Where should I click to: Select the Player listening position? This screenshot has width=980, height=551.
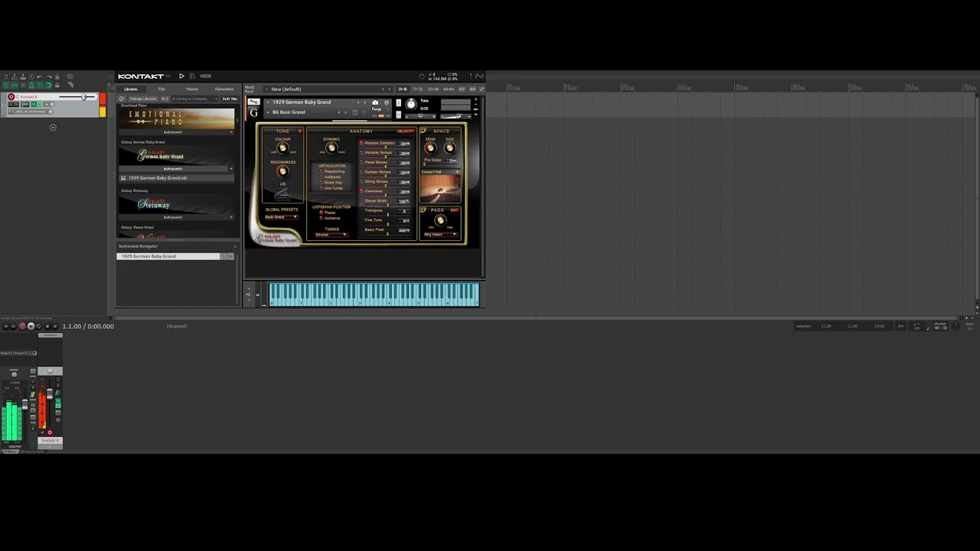pyautogui.click(x=321, y=213)
